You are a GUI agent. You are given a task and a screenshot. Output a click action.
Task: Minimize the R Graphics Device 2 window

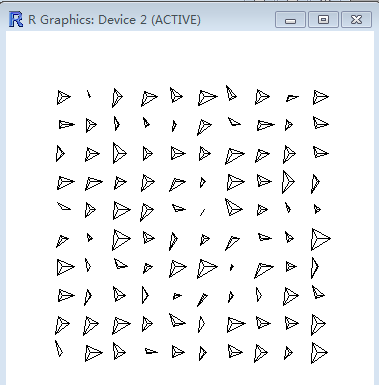pos(290,20)
